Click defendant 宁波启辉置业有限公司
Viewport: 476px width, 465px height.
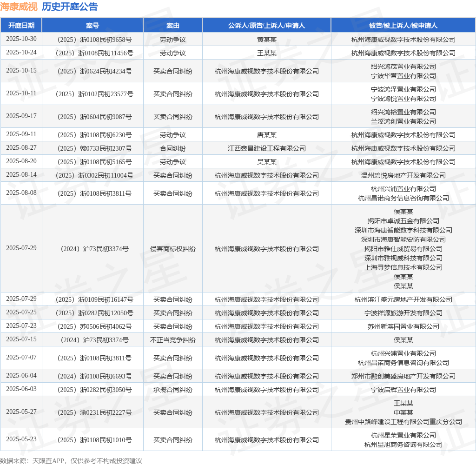[403, 390]
